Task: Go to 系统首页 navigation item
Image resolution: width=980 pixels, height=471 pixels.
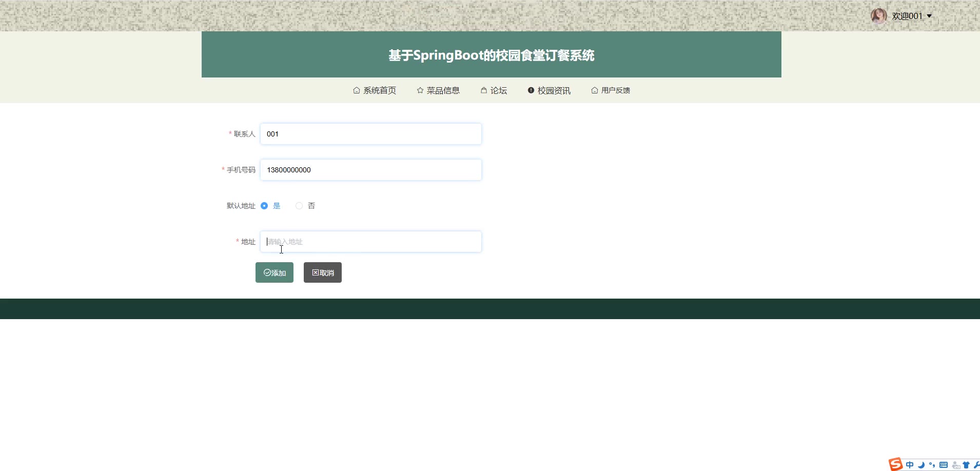Action: pyautogui.click(x=375, y=90)
